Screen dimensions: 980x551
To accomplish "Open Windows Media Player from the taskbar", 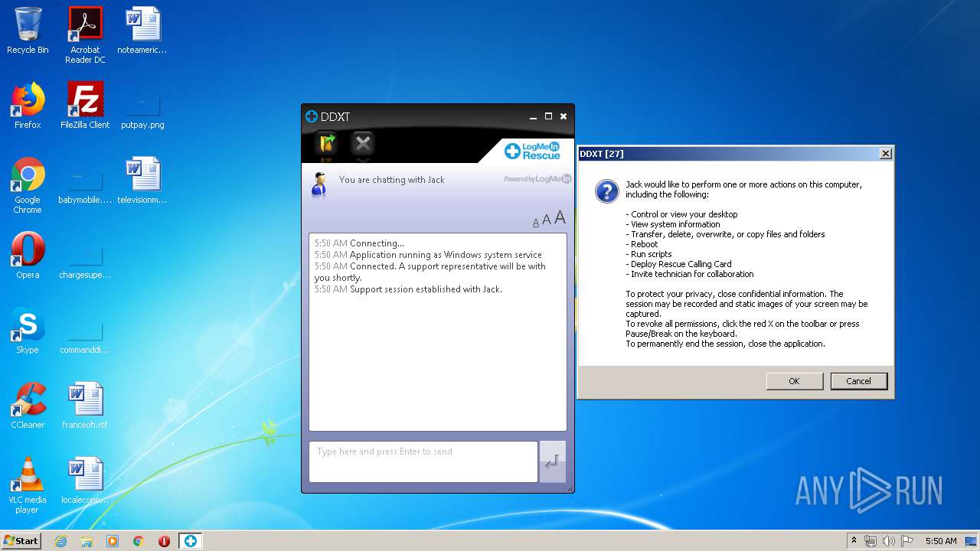I will [x=113, y=541].
